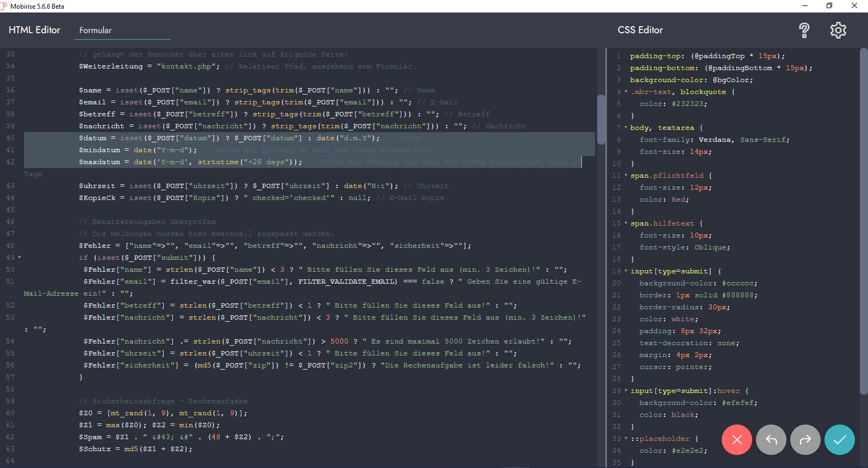Click the HTML editor vertical scrollbar thumb
Image resolution: width=868 pixels, height=468 pixels.
601,120
